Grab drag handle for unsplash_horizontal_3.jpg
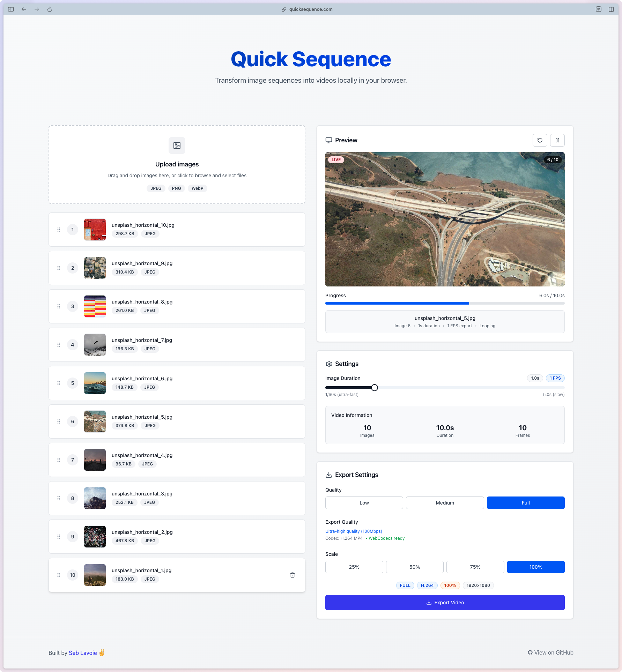 tap(59, 498)
